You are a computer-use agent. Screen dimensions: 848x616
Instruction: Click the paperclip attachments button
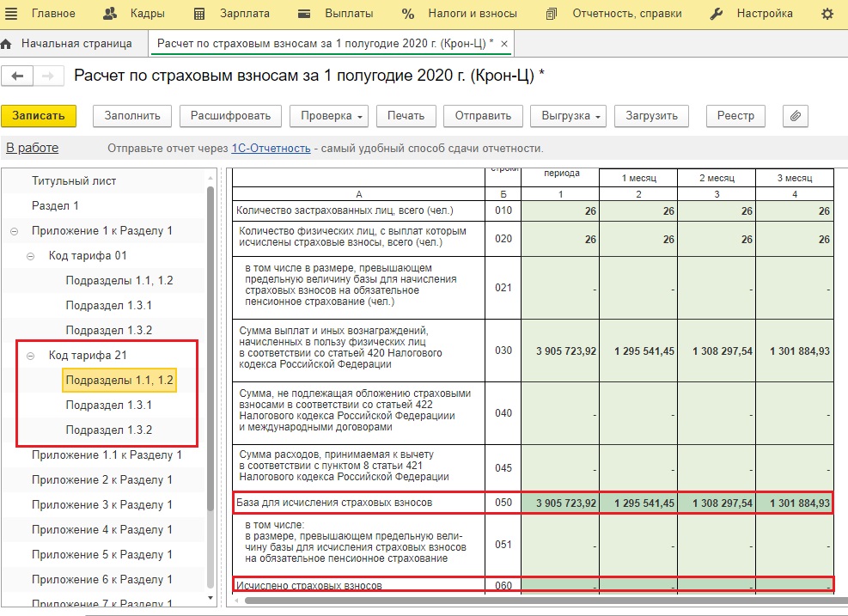pos(795,116)
